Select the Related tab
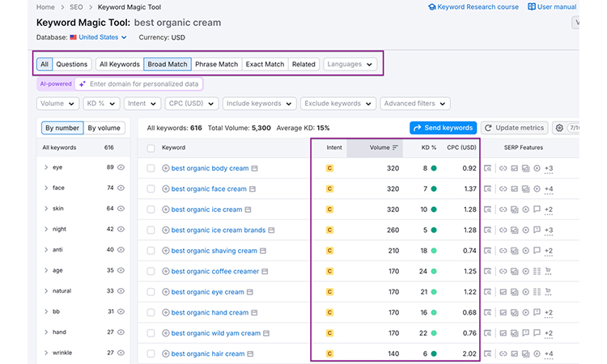 point(303,64)
